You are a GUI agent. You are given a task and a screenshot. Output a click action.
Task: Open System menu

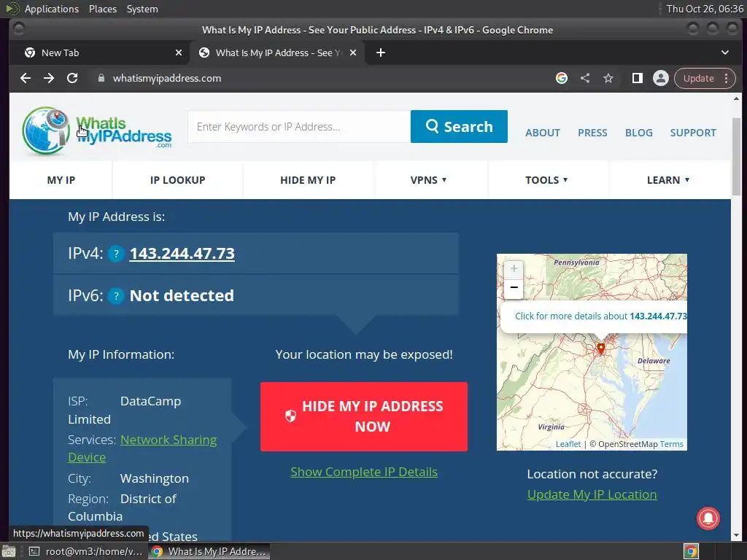[x=142, y=9]
